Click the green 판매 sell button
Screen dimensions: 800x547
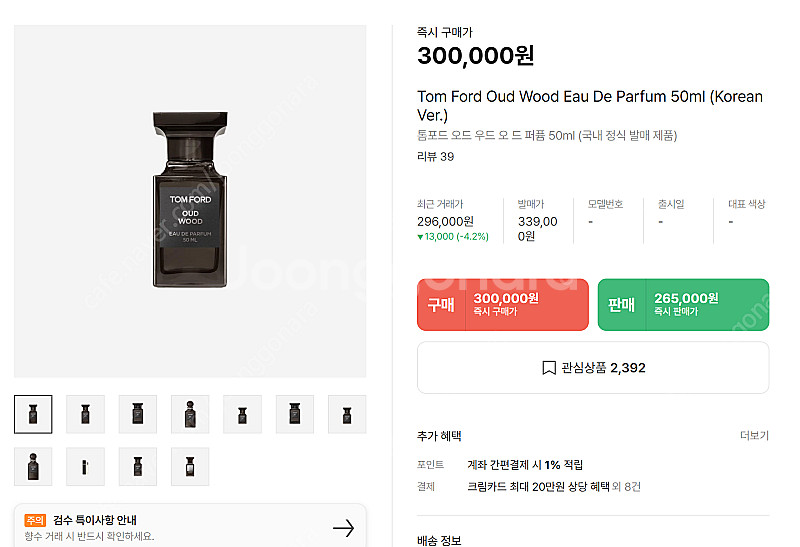tap(683, 304)
